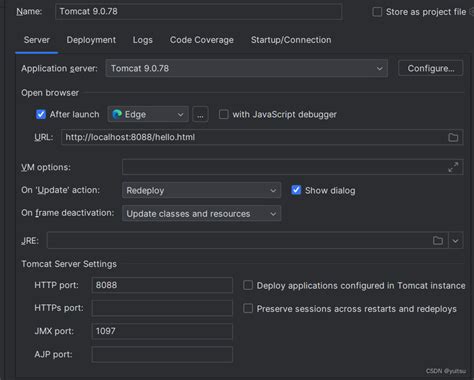Click the On frame deactivation label

coord(68,213)
